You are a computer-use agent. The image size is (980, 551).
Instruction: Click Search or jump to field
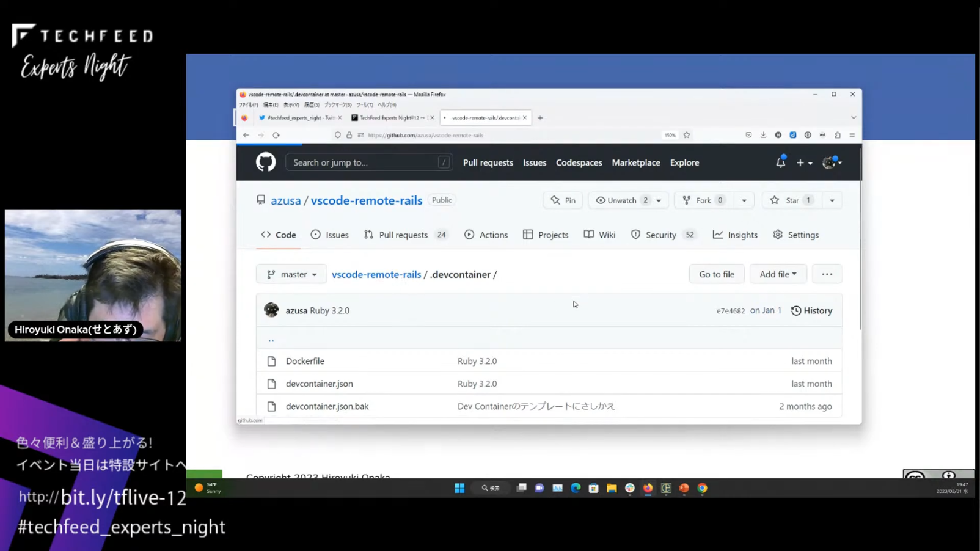point(369,162)
